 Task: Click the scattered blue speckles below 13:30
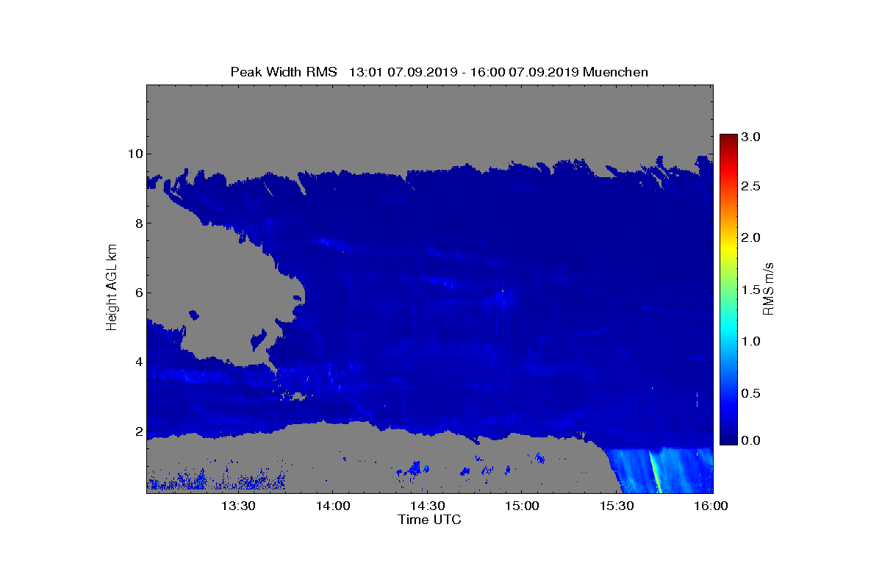click(216, 479)
